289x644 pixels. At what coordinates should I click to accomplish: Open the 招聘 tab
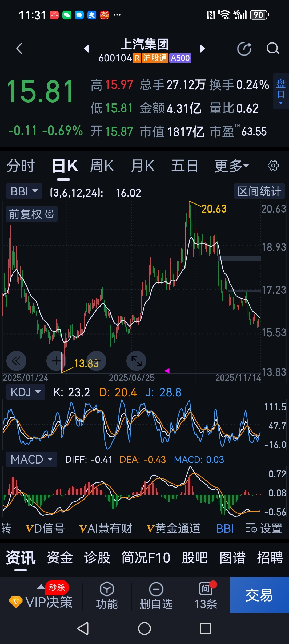(x=270, y=557)
